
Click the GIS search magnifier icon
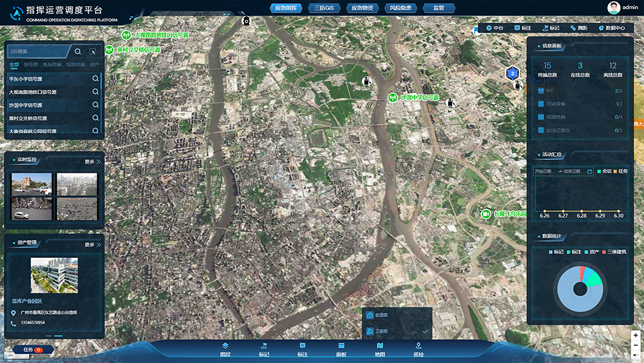[78, 52]
